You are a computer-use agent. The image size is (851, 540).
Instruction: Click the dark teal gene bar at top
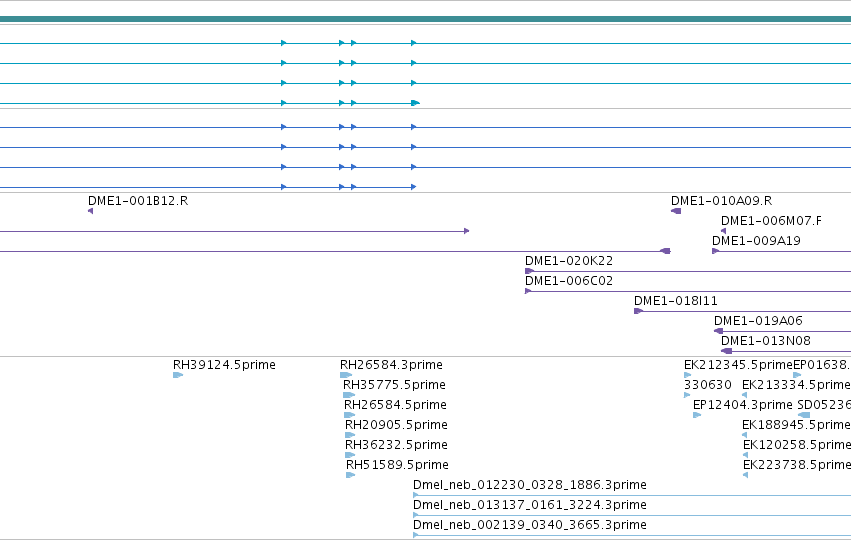pos(426,20)
